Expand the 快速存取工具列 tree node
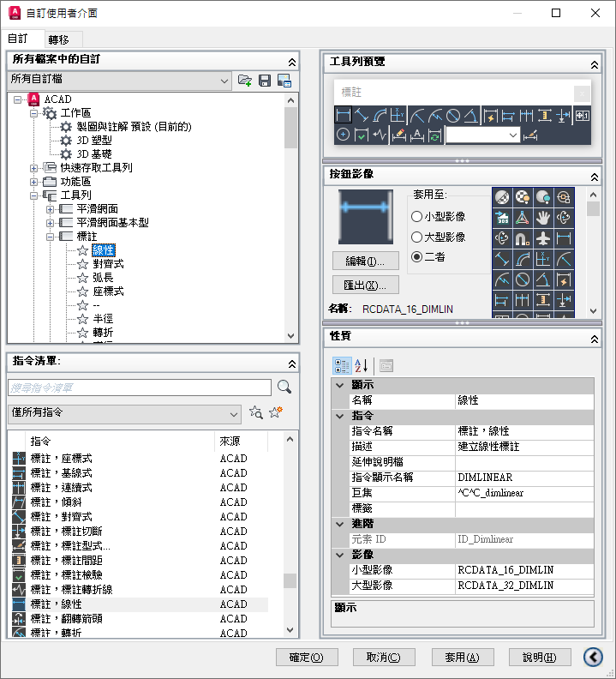Image resolution: width=616 pixels, height=679 pixels. click(33, 168)
